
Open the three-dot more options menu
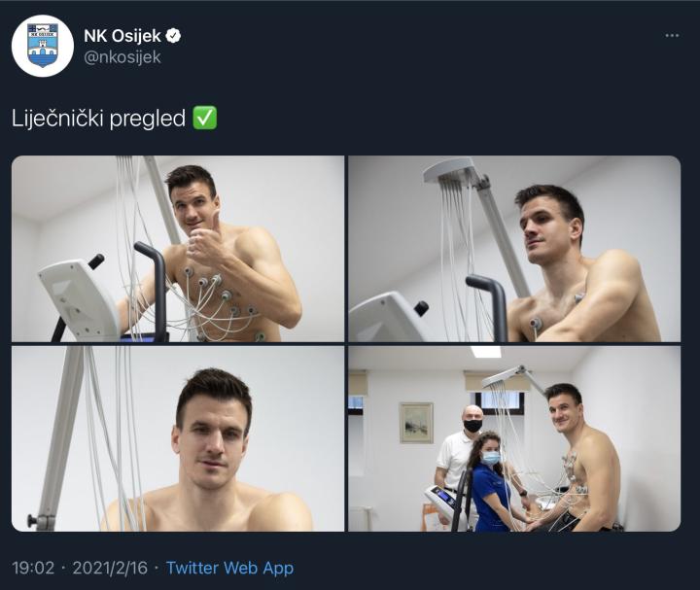click(672, 36)
